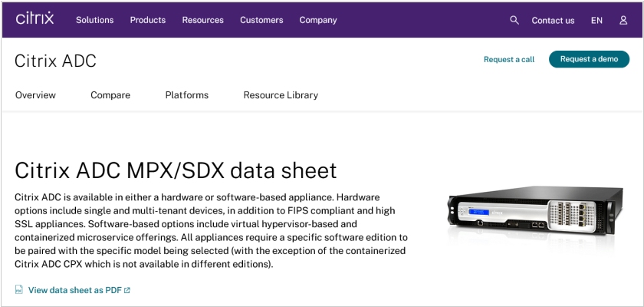Switch to the Resource Library tab

[281, 95]
